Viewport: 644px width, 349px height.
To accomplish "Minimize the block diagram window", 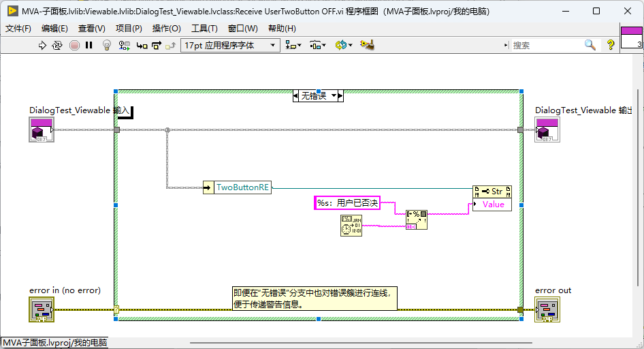I will (x=566, y=11).
